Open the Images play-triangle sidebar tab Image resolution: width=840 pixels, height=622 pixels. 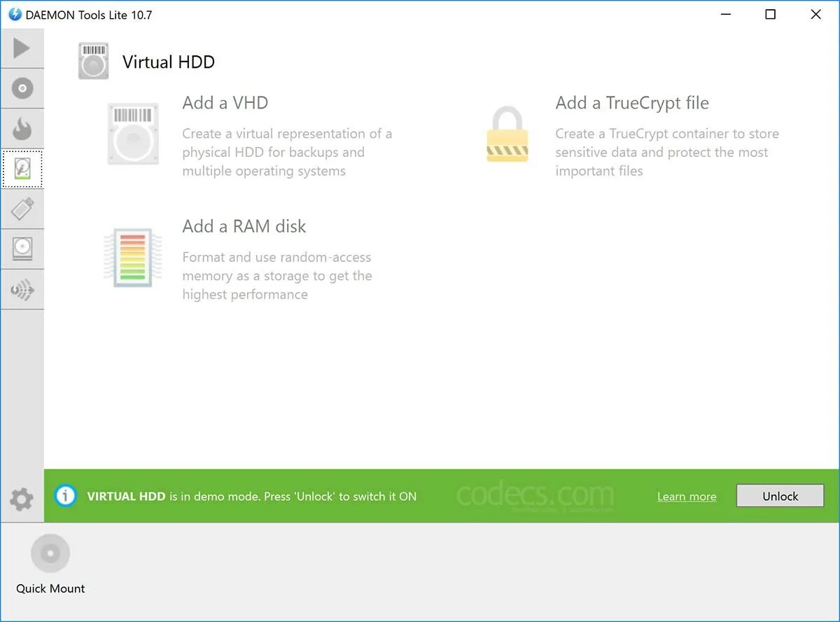click(22, 48)
